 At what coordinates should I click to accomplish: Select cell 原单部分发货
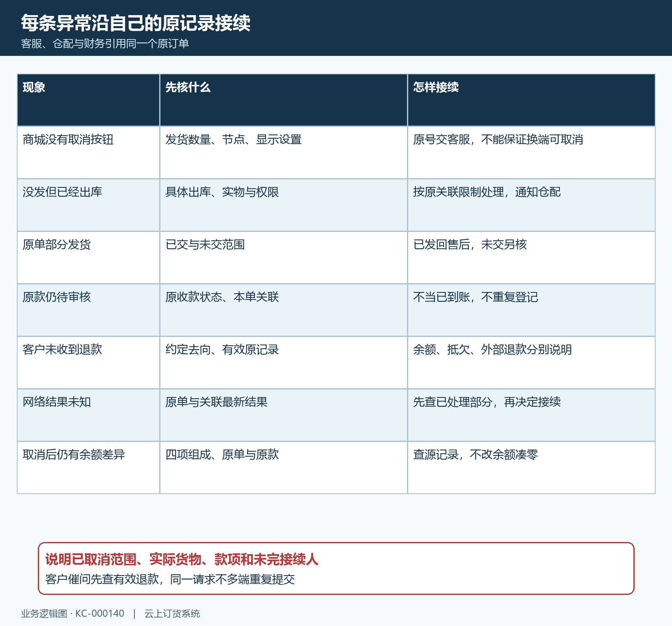pyautogui.click(x=88, y=258)
